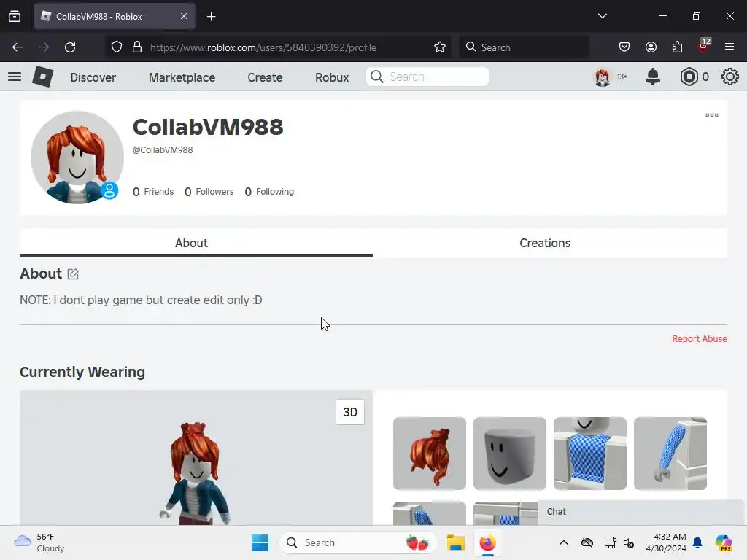Open the blue checkered arm item thumbnail
Viewport: 747px width, 560px height.
click(x=670, y=454)
